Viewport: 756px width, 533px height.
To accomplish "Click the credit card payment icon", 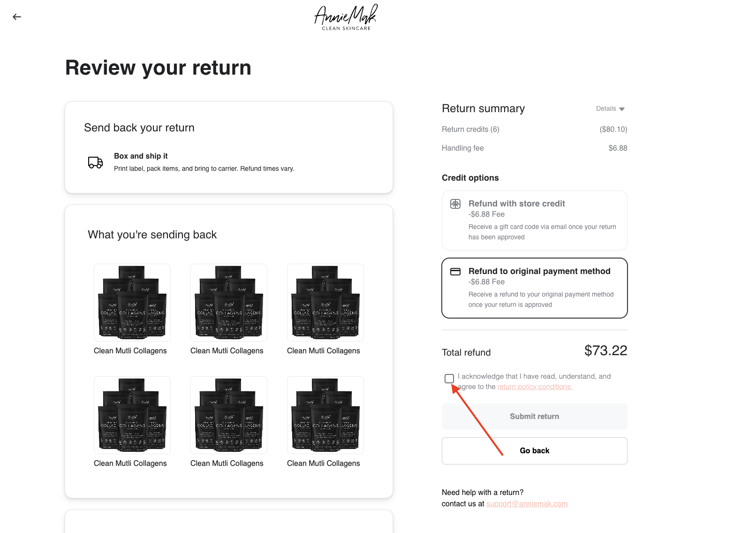I will click(x=455, y=272).
